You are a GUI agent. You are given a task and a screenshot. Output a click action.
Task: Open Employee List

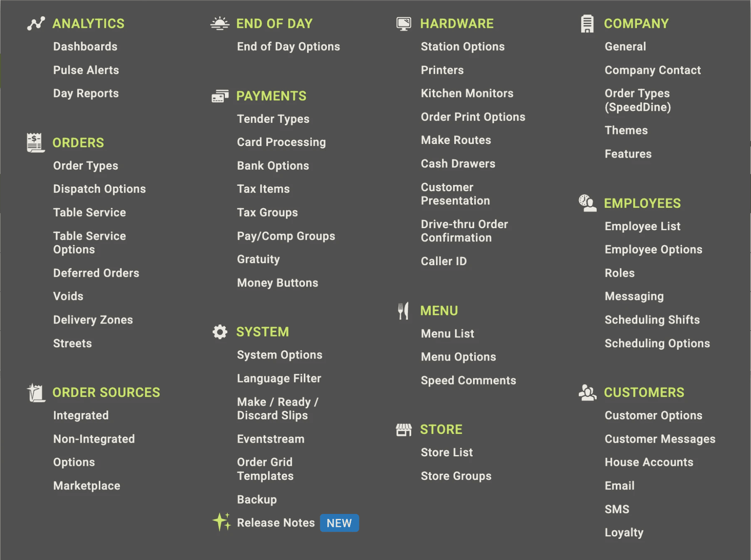click(x=642, y=226)
